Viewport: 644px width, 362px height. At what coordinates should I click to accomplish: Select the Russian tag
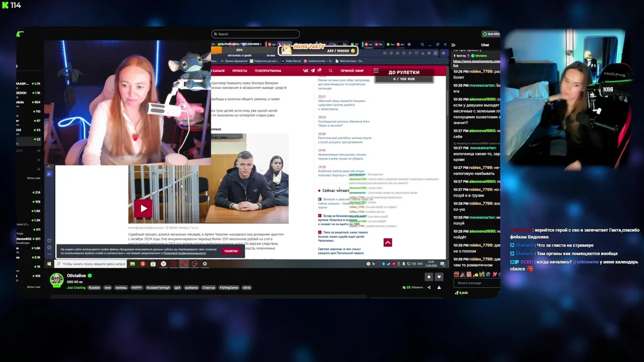pos(94,288)
